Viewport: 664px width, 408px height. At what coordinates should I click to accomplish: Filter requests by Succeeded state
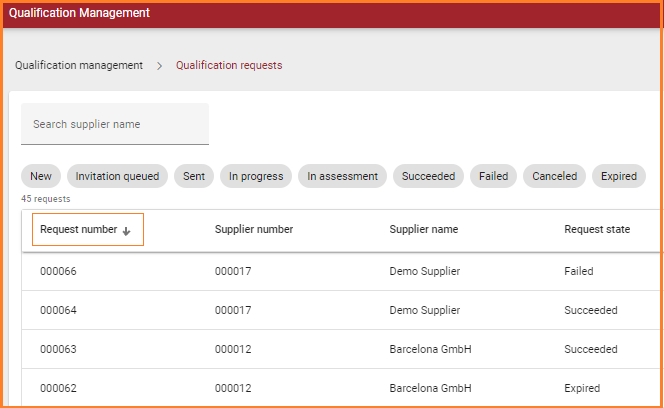tap(428, 176)
